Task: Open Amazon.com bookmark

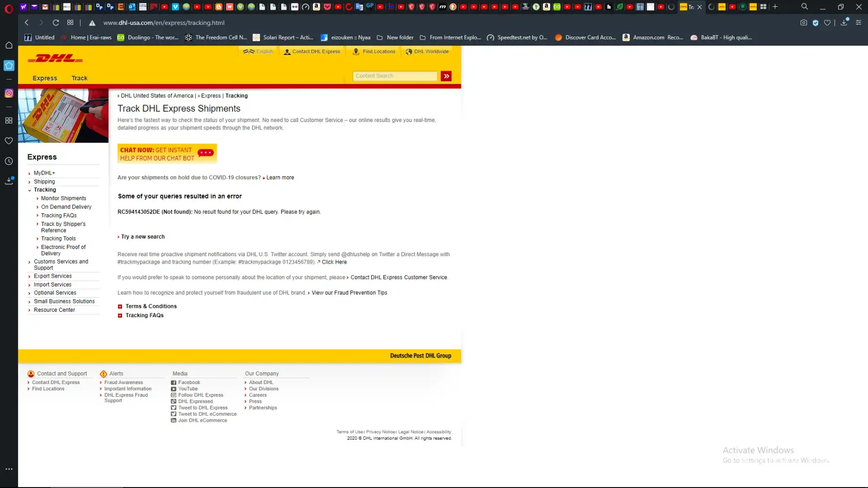Action: (653, 38)
